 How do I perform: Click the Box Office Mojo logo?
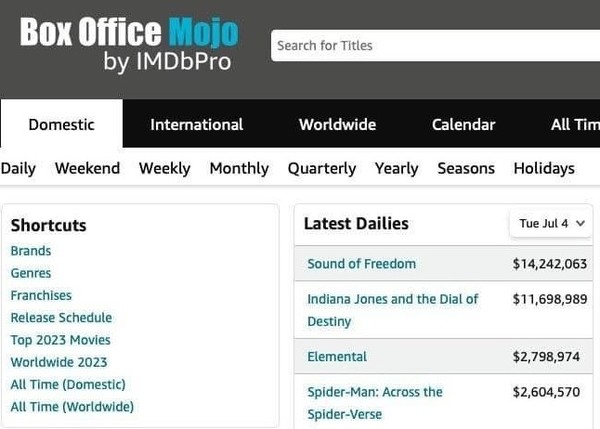pyautogui.click(x=129, y=44)
